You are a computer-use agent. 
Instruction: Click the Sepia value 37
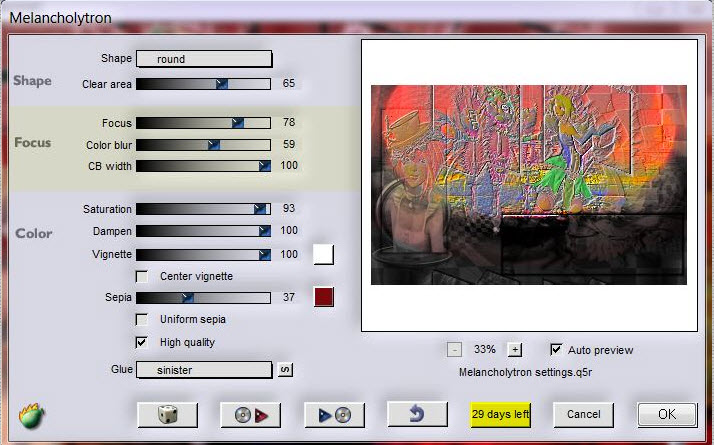[289, 297]
